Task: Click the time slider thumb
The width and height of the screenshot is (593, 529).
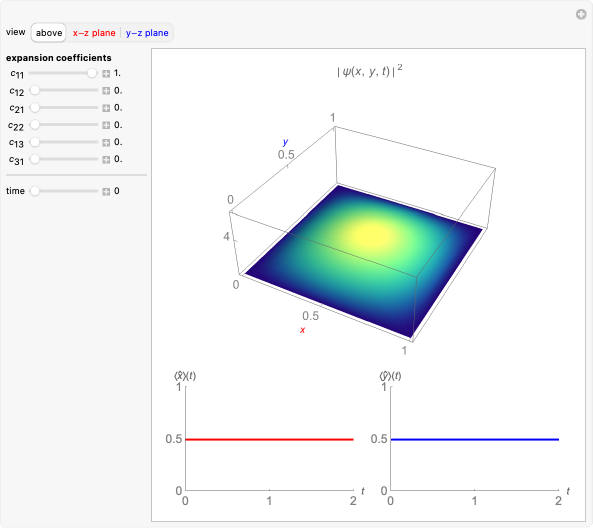Action: coord(35,191)
